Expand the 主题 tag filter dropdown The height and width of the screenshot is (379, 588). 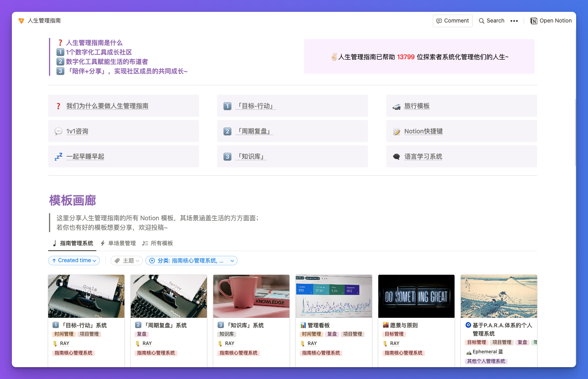click(126, 260)
